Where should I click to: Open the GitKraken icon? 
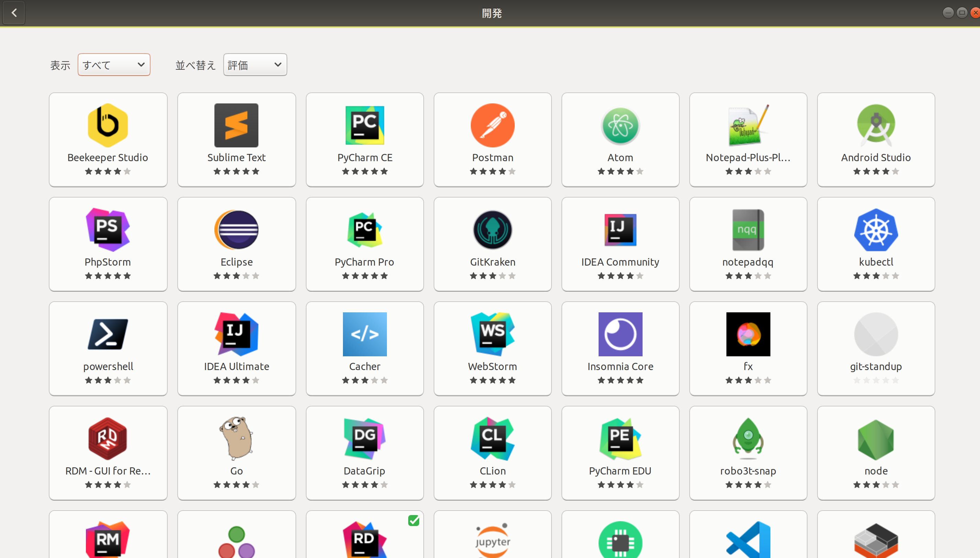point(492,230)
